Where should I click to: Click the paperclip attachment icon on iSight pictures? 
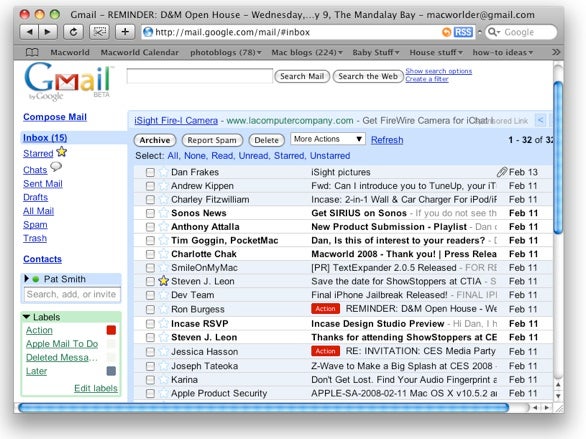click(502, 172)
